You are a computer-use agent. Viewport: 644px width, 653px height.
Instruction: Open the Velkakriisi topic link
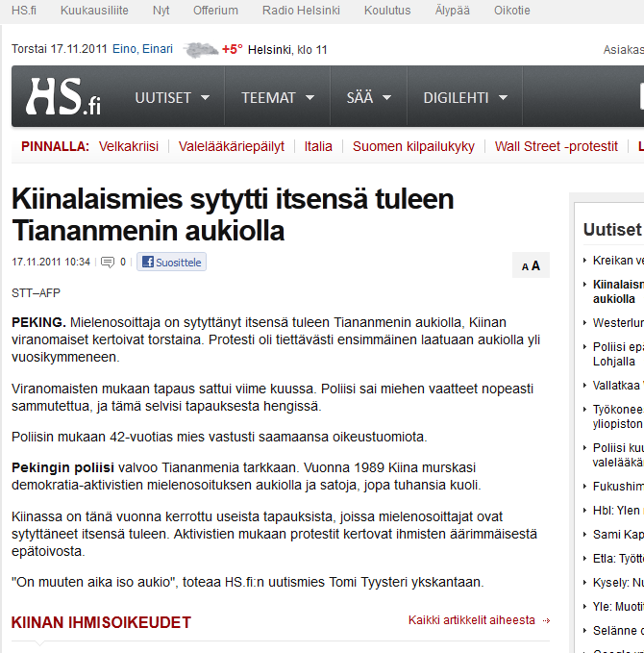128,146
